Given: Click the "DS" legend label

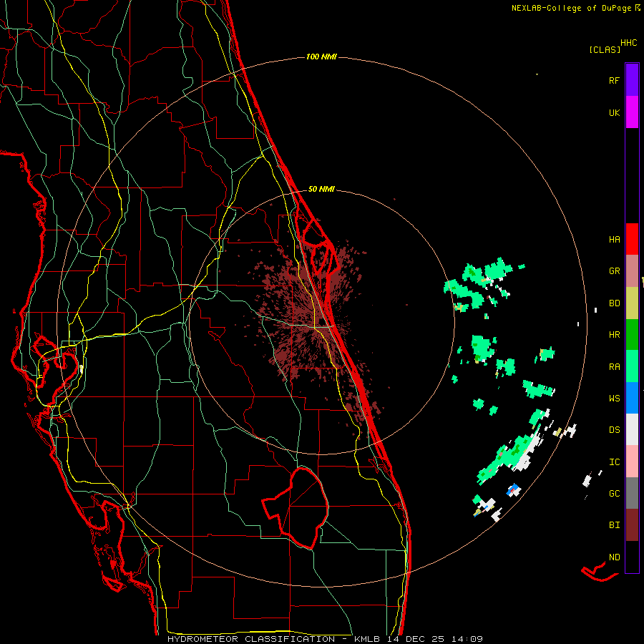Looking at the screenshot, I should (614, 430).
